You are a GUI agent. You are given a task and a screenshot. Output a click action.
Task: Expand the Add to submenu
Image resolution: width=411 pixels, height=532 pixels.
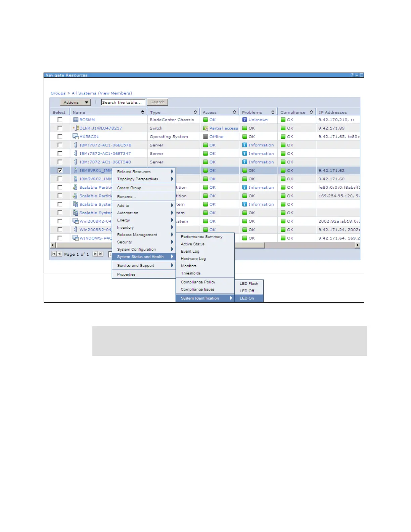pyautogui.click(x=144, y=205)
